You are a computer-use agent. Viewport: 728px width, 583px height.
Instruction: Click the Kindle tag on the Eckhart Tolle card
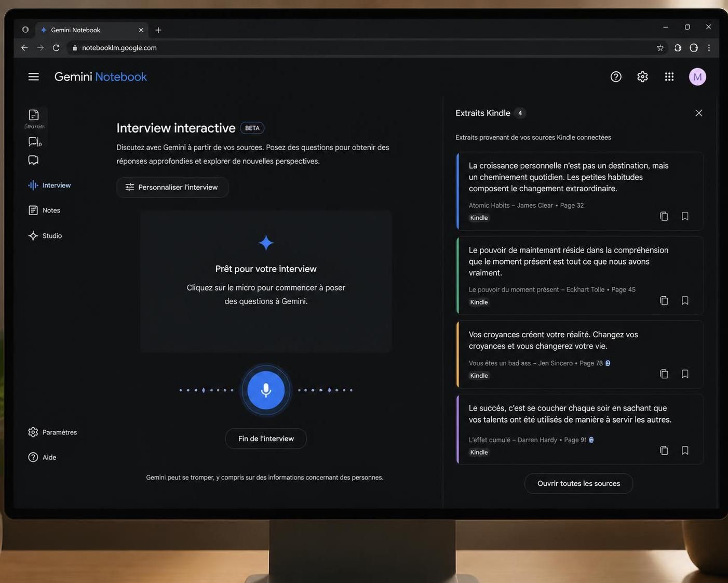coord(479,302)
